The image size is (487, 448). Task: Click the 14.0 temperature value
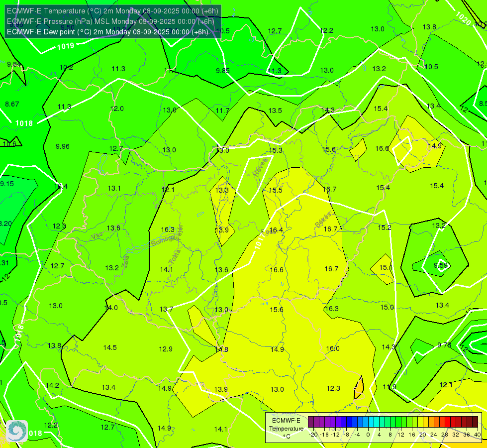pos(111,308)
